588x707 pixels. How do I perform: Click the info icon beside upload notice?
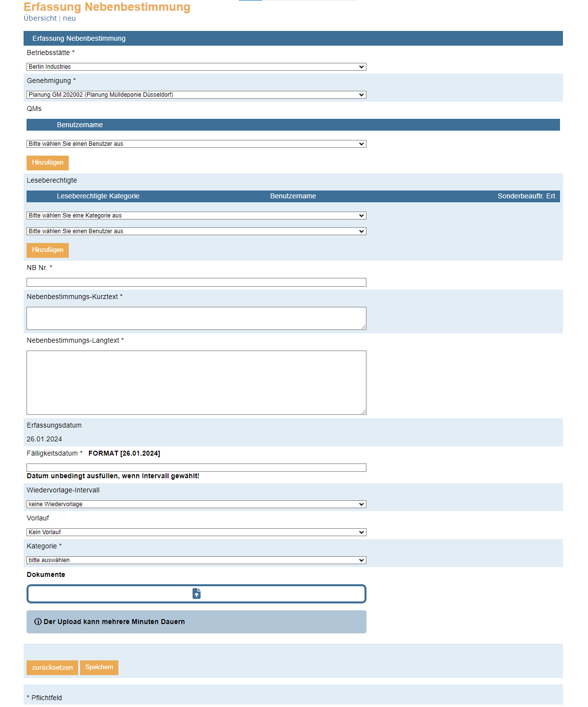tap(38, 622)
